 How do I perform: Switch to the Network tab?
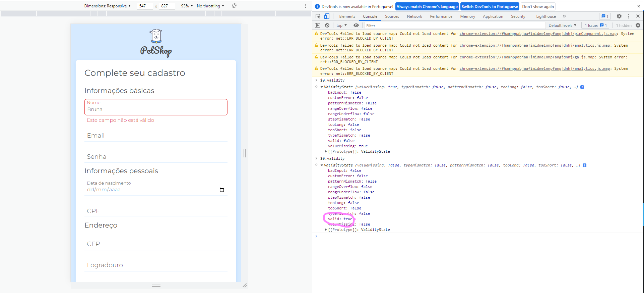click(414, 16)
